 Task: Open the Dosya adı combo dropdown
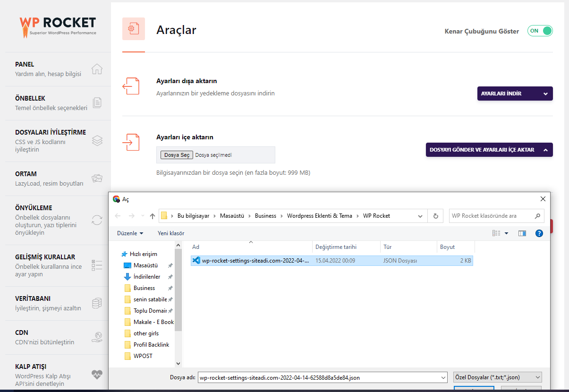pyautogui.click(x=442, y=377)
